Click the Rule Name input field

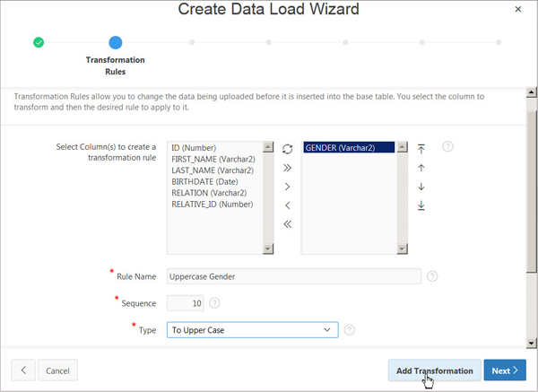[294, 276]
